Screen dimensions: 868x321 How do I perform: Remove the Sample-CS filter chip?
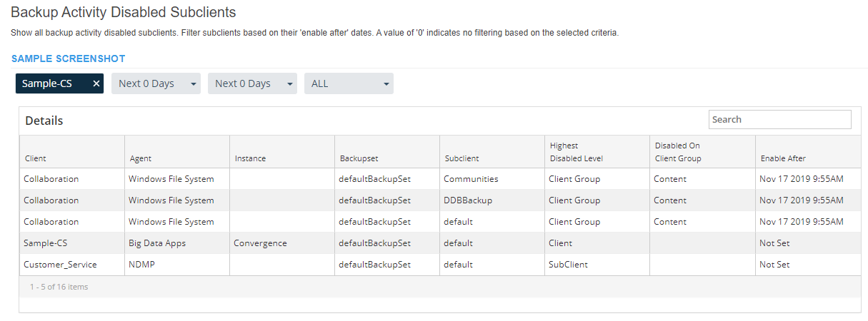96,83
